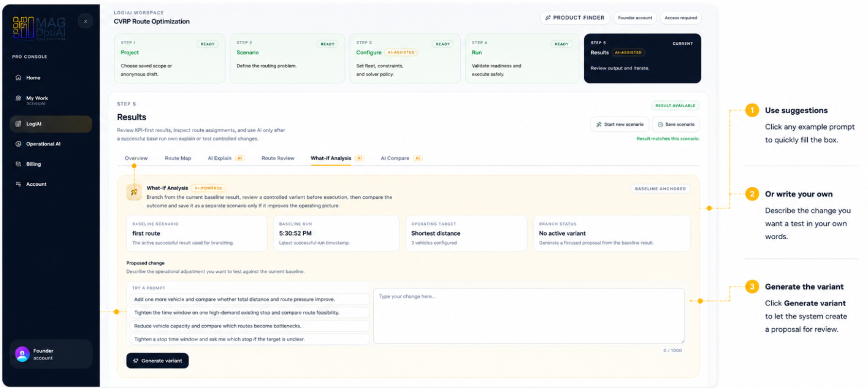Click the Generate variant button
The width and height of the screenshot is (868, 388).
pyautogui.click(x=157, y=361)
